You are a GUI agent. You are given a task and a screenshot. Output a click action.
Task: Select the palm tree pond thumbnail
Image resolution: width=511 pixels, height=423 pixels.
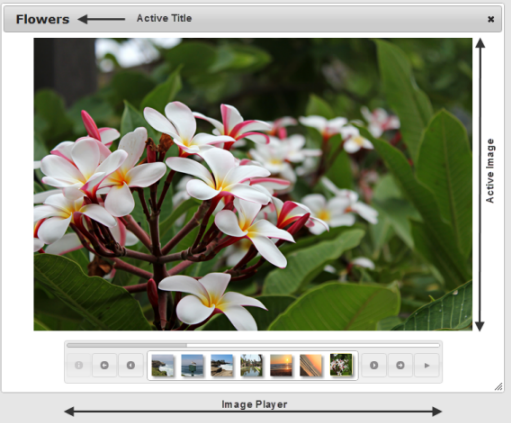click(x=252, y=365)
